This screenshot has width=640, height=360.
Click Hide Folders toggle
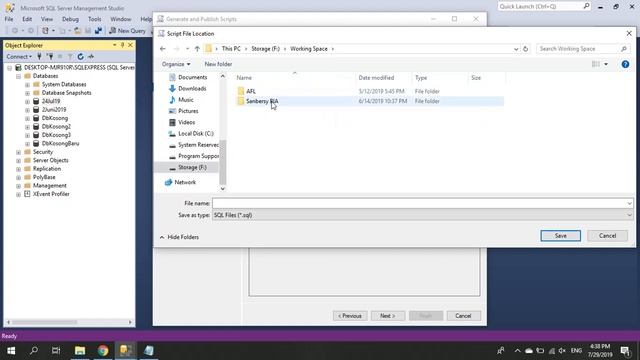tap(179, 237)
